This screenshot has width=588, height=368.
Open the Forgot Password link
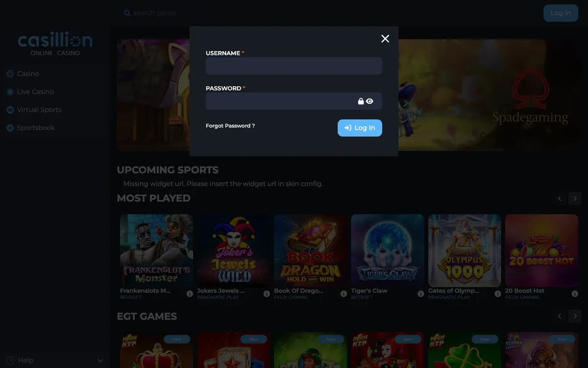click(x=230, y=126)
